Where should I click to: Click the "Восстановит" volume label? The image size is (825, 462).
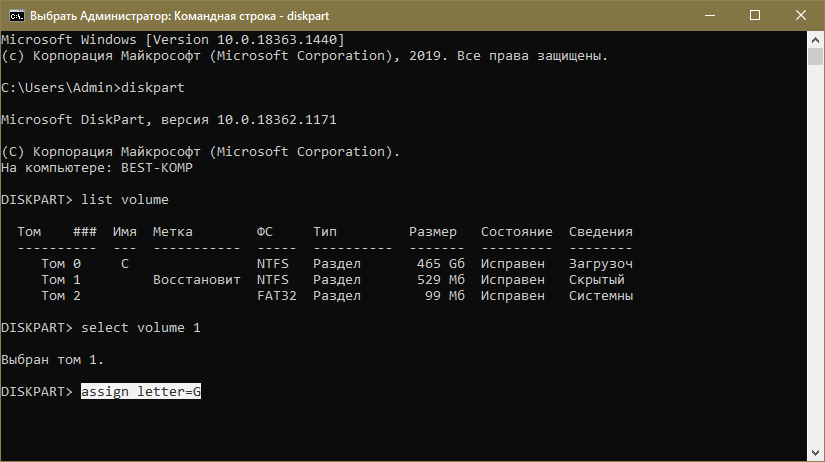click(197, 280)
